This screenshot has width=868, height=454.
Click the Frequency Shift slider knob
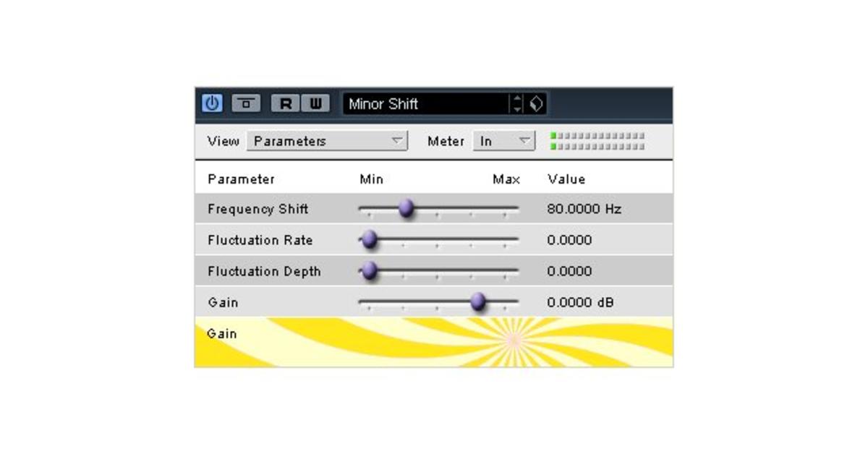406,209
